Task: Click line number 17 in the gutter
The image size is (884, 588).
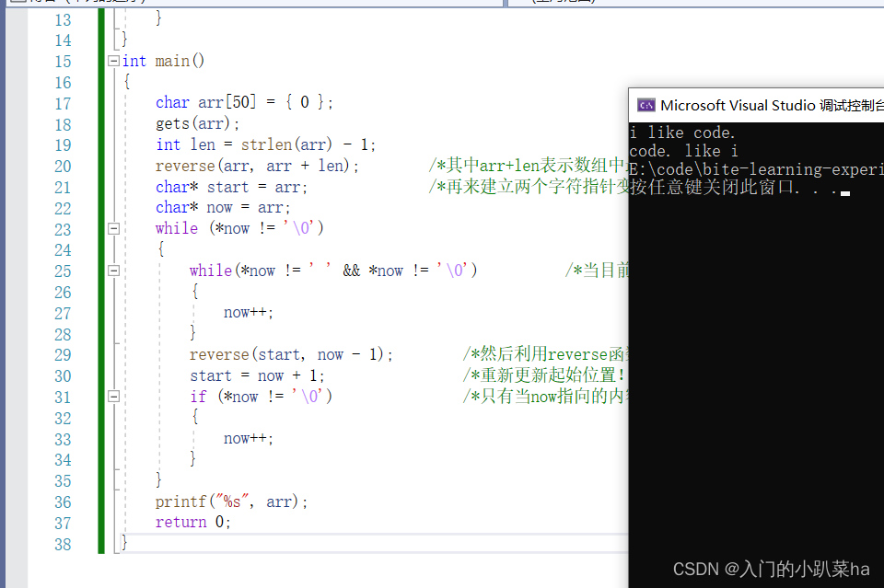Action: click(x=63, y=102)
